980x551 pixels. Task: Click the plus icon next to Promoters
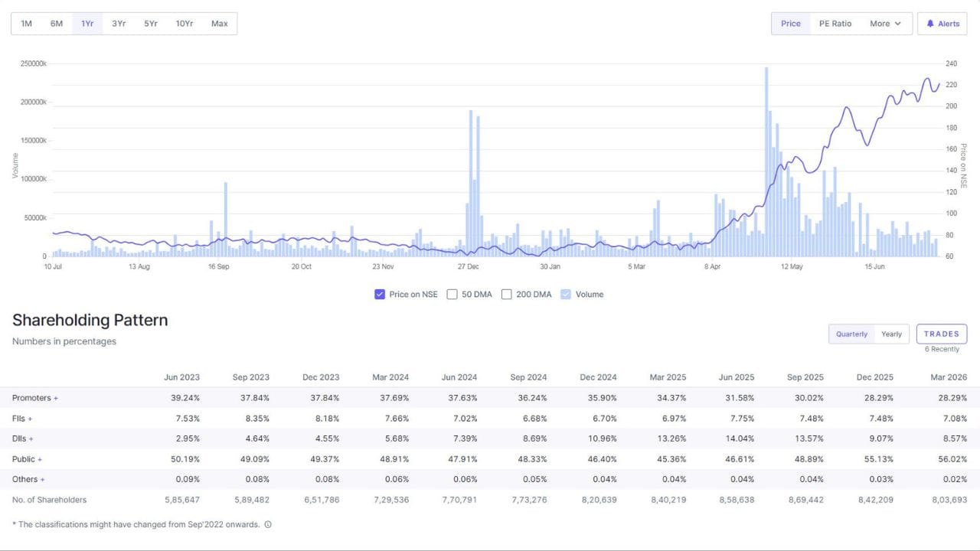56,399
